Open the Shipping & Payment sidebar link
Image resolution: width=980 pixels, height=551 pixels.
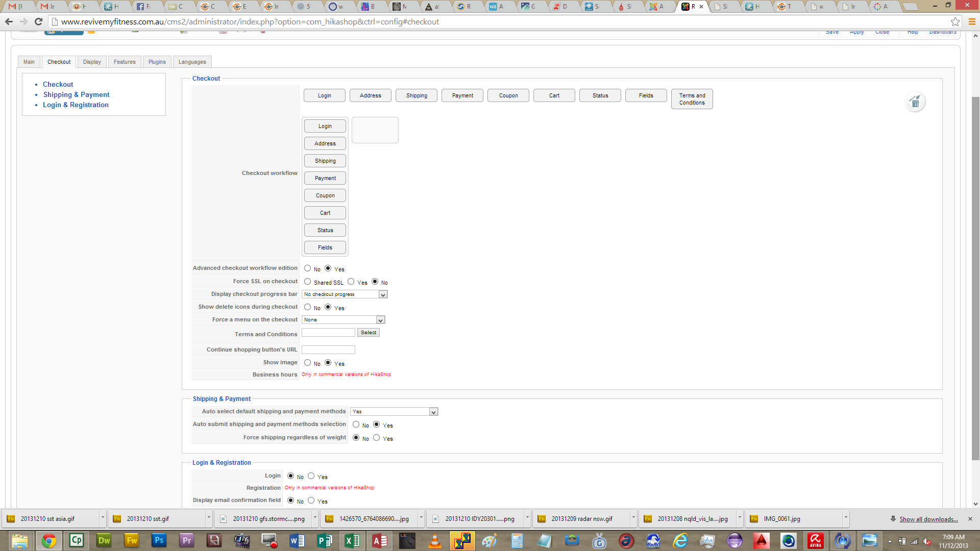pyautogui.click(x=76, y=94)
